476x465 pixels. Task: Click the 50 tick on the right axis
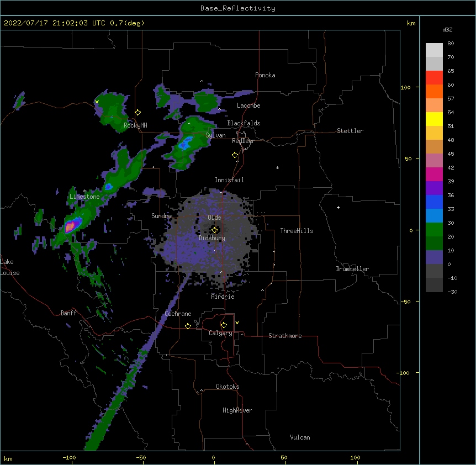point(408,158)
